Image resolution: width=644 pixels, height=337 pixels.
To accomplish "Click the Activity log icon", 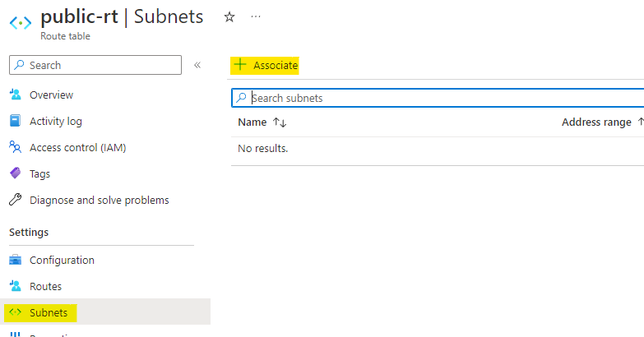I will (x=15, y=122).
